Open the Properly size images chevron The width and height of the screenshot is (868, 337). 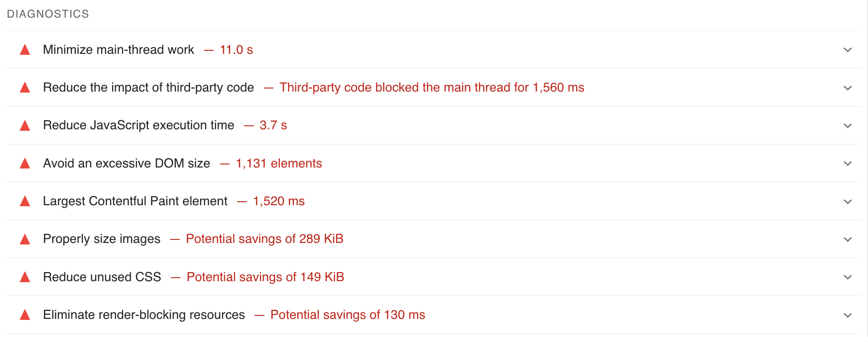point(847,239)
